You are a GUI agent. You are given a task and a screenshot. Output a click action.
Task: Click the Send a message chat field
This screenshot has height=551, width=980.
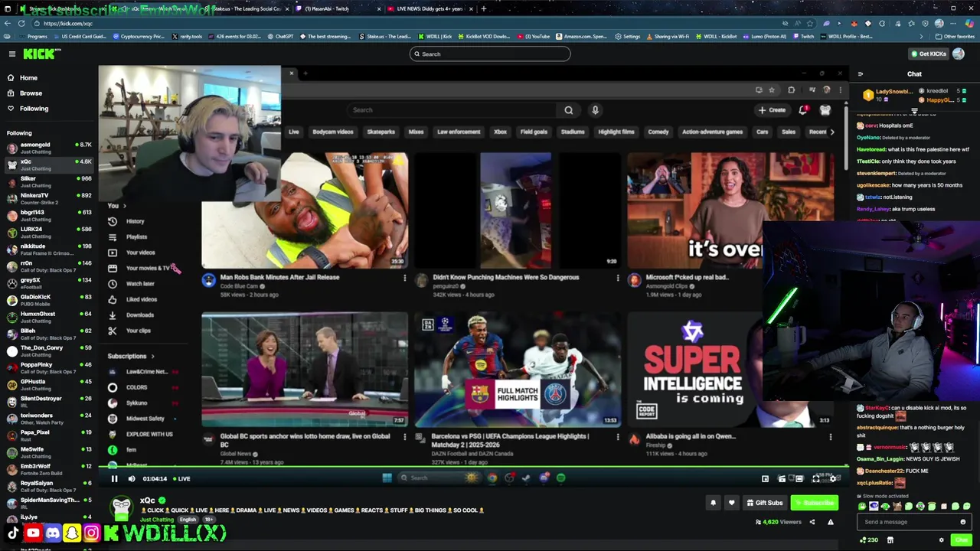click(x=914, y=522)
